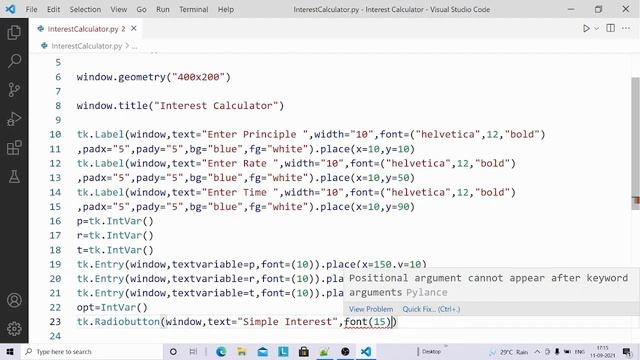Open the Help menu
The image size is (640, 360).
(225, 9)
